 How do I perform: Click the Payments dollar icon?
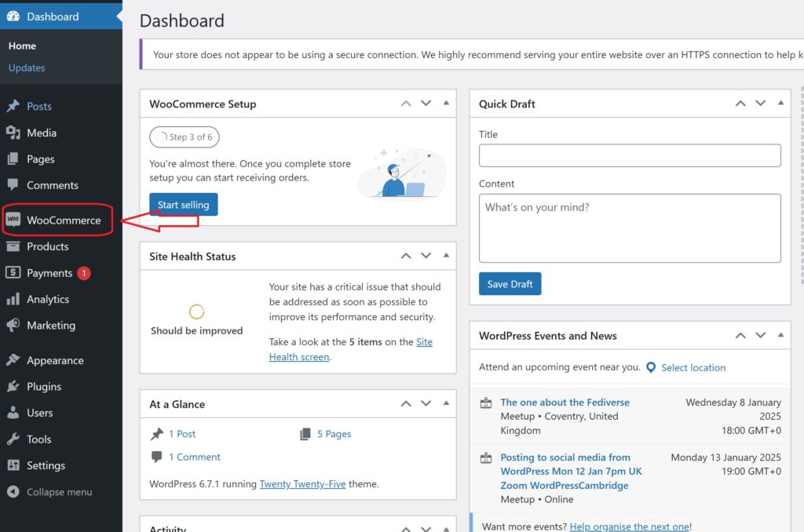click(13, 272)
